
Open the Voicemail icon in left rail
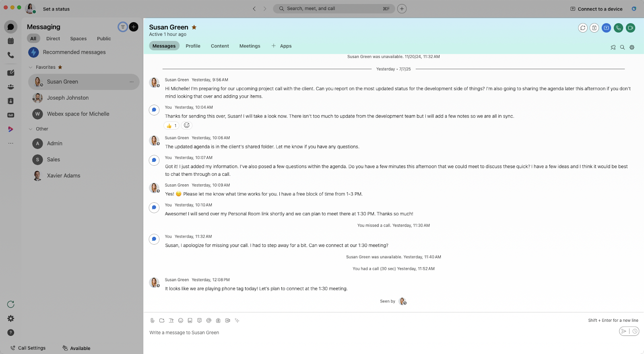coord(11,115)
